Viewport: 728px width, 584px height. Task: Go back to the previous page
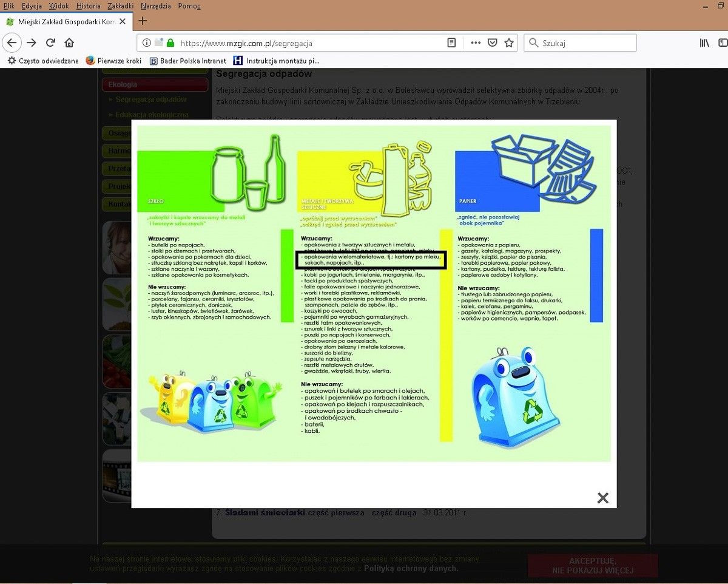12,42
